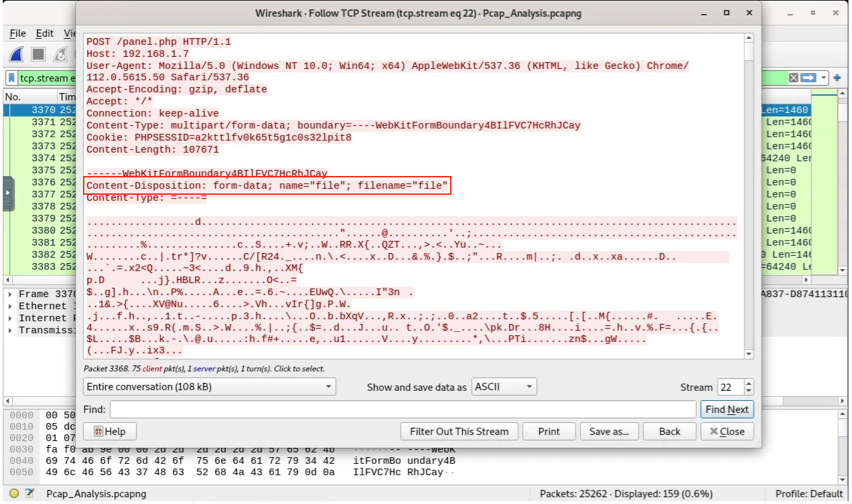Increase the stream number with the up arrow
852x504 pixels.
[x=749, y=383]
